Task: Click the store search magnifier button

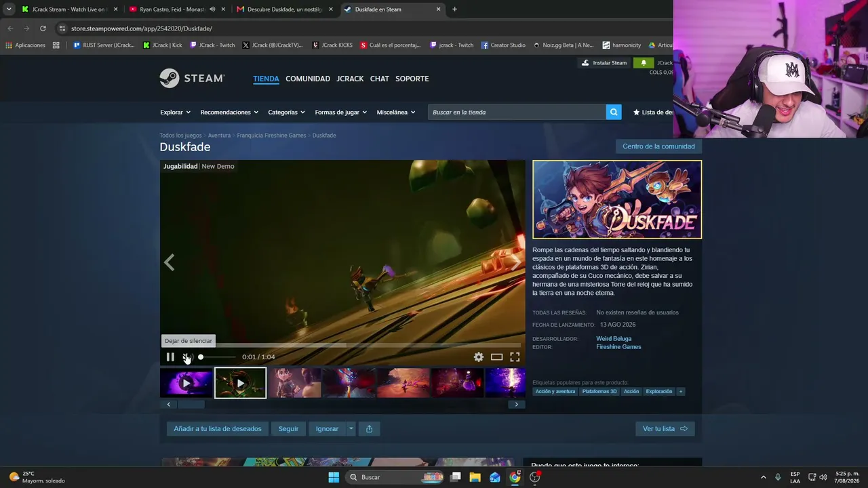Action: point(614,112)
